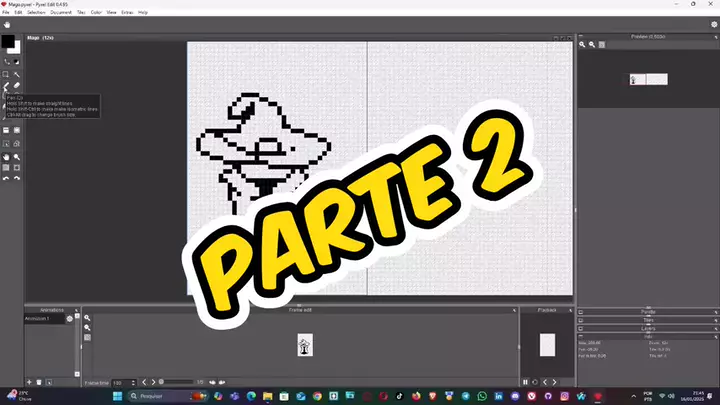Select the Eraser tool in the toolbox

pyautogui.click(x=17, y=87)
